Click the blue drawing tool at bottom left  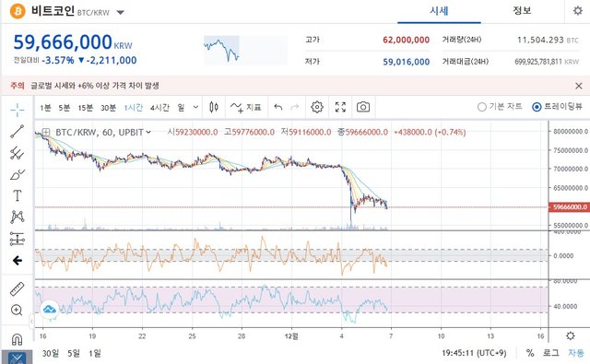click(x=17, y=358)
